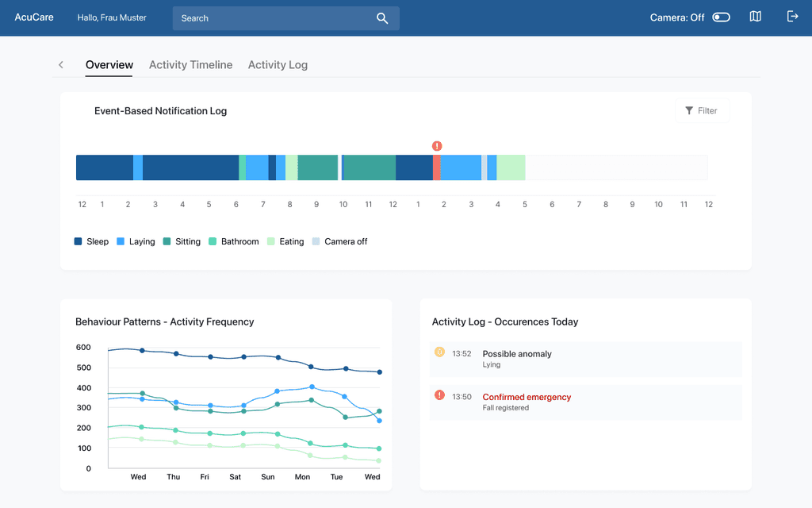This screenshot has height=508, width=812.
Task: Click the red fall segment in timeline
Action: pyautogui.click(x=437, y=167)
